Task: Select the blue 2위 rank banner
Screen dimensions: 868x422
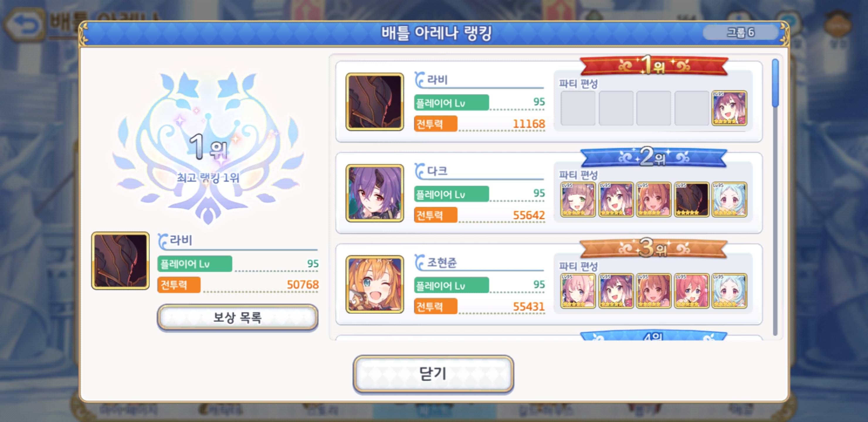Action: coord(653,157)
